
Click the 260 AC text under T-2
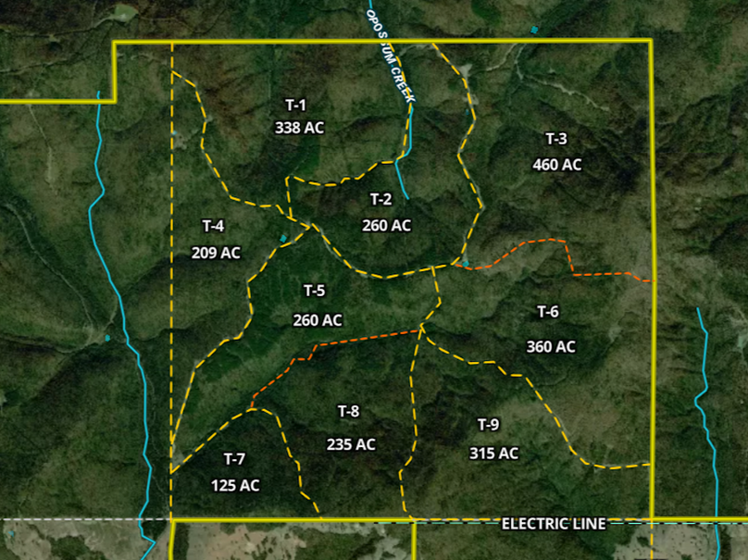[x=387, y=225]
